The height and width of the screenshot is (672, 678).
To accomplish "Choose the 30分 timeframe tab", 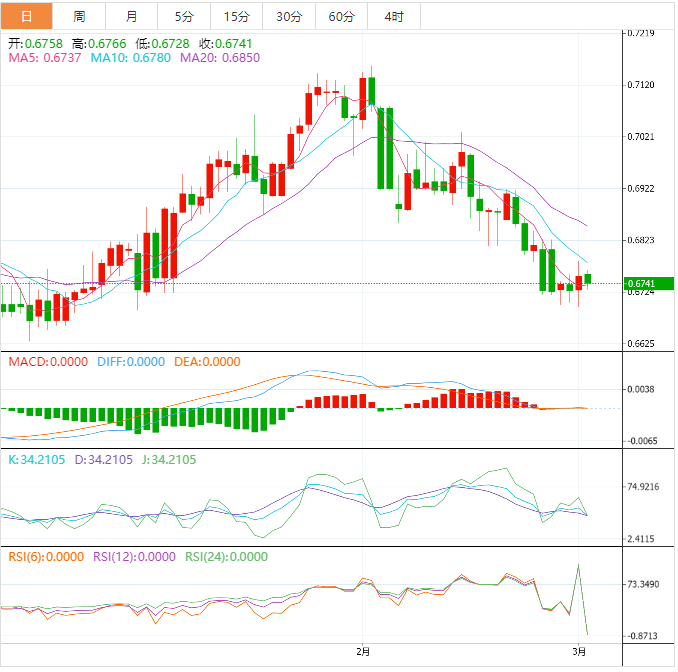I will coord(289,16).
